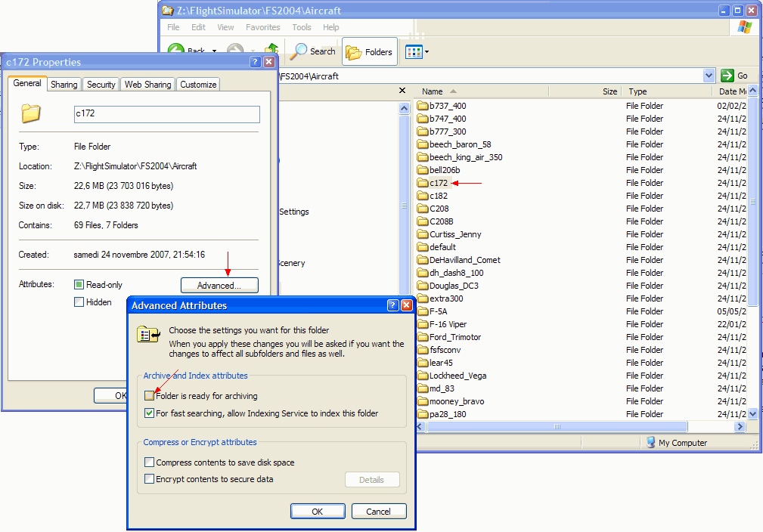Select the beech_king_air_350 folder icon

423,157
